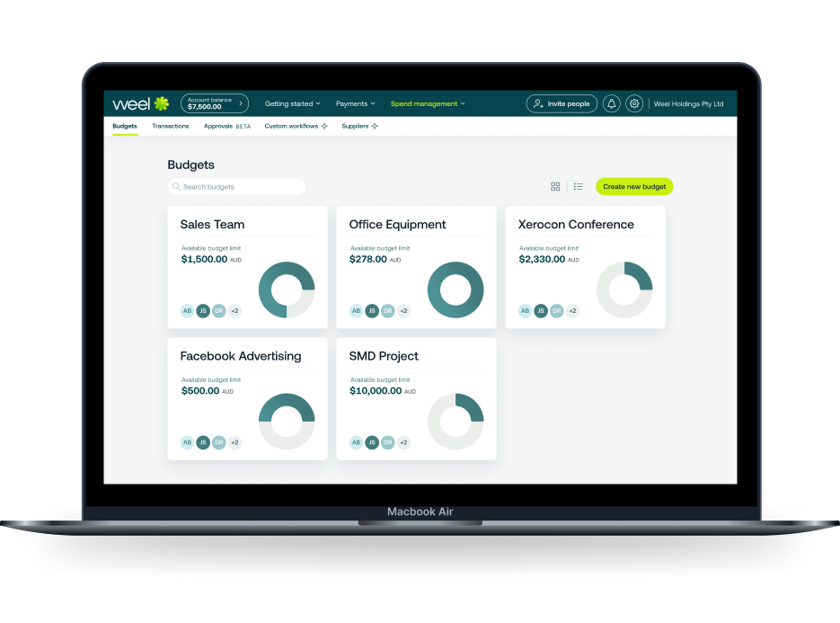This screenshot has width=840, height=623.
Task: Open the notifications bell icon
Action: point(611,104)
